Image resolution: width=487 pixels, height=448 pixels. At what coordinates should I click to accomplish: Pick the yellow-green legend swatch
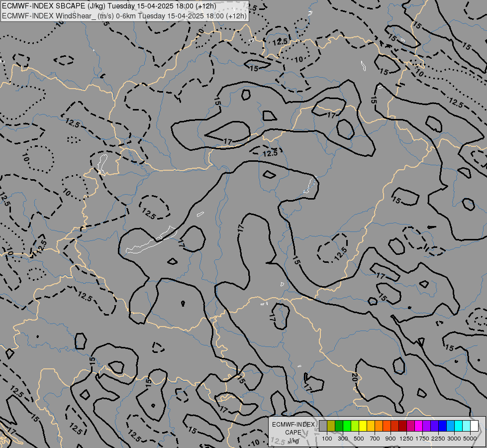tap(355, 426)
